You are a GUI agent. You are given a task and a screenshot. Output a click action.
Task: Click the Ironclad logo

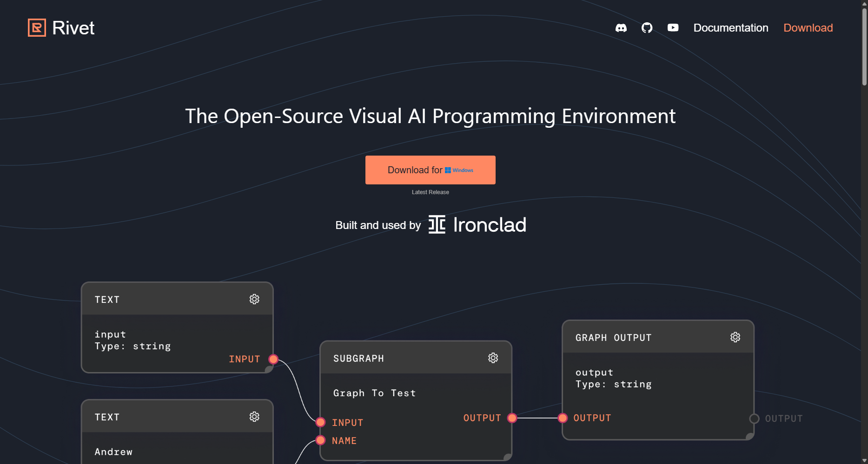pyautogui.click(x=477, y=225)
